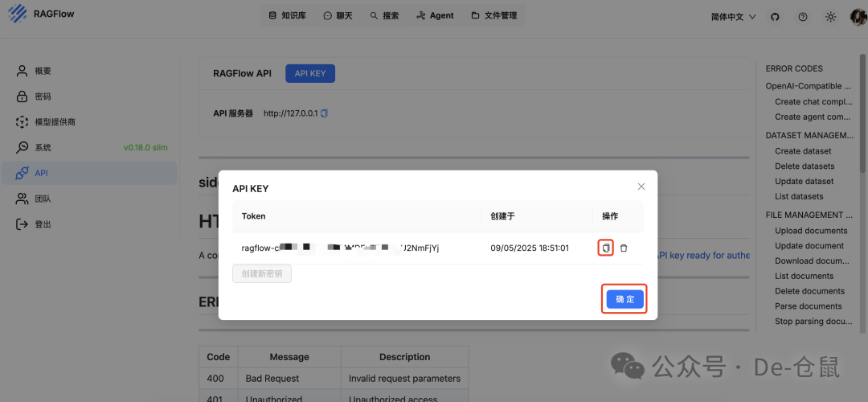Open Create agent completion doc link

coord(813,117)
